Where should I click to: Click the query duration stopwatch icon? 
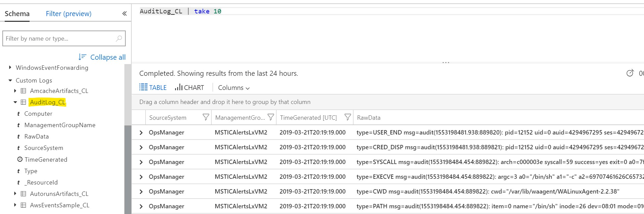(630, 73)
